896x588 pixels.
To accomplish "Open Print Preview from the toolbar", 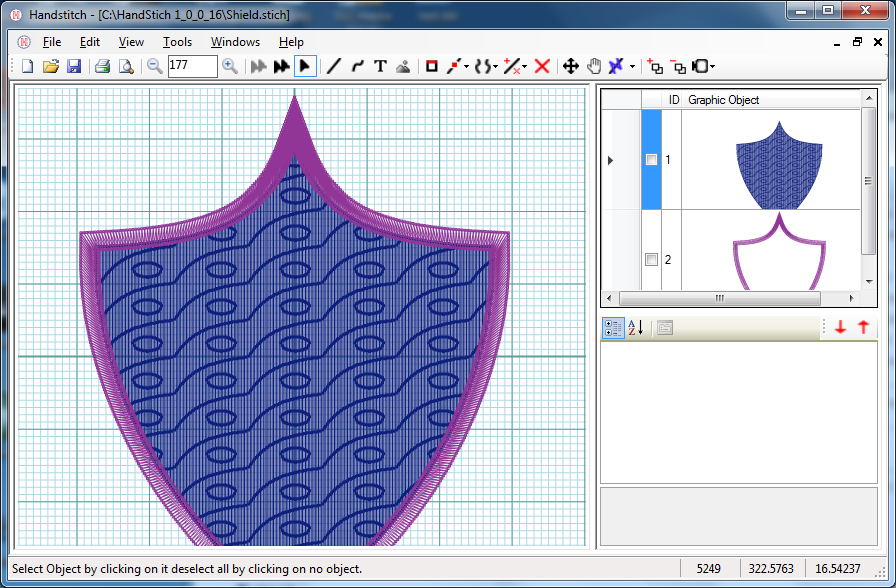I will tap(126, 66).
